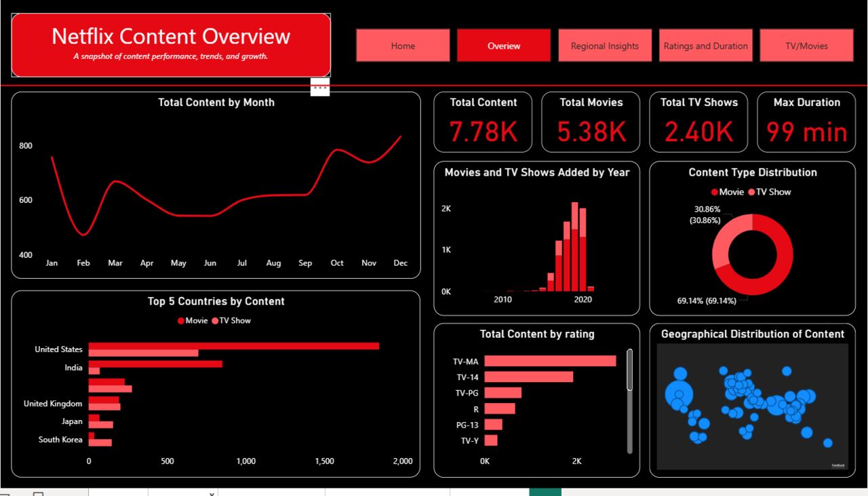868x496 pixels.
Task: Click the 1,500 value on the countries chart axis
Action: tap(324, 461)
